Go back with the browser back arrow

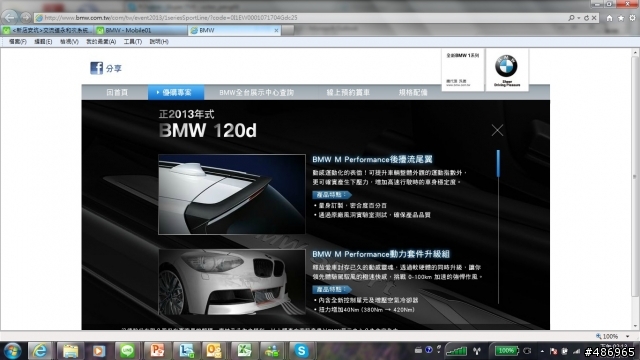point(10,17)
